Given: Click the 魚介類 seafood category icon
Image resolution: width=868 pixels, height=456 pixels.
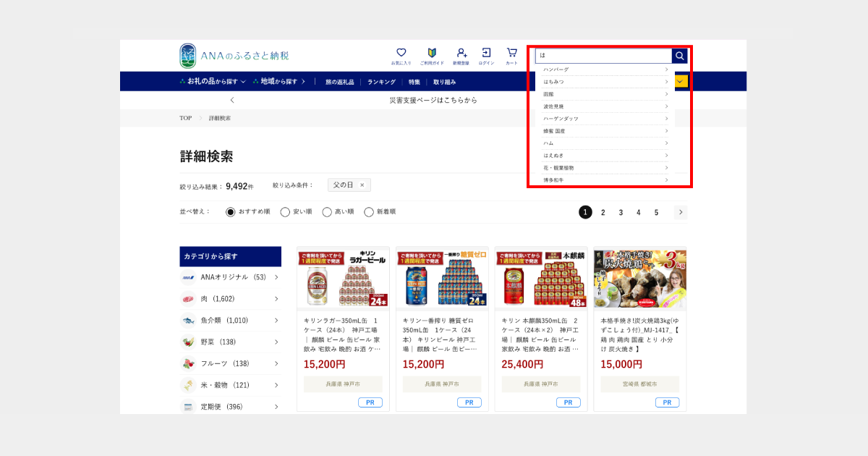Looking at the screenshot, I should coord(187,320).
